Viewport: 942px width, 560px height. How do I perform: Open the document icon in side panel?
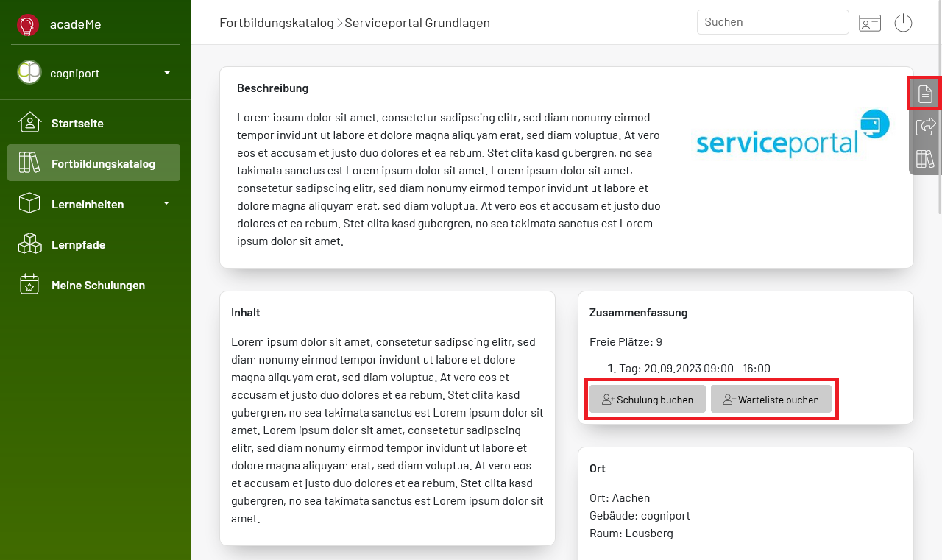925,94
